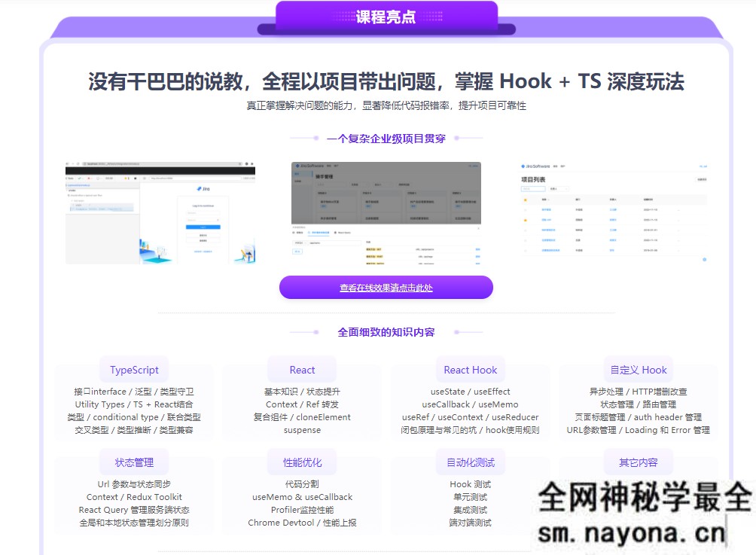Click the text URL参数管理 / Loading 和 Error 管理
Image resolution: width=756 pixels, height=555 pixels.
(x=639, y=430)
